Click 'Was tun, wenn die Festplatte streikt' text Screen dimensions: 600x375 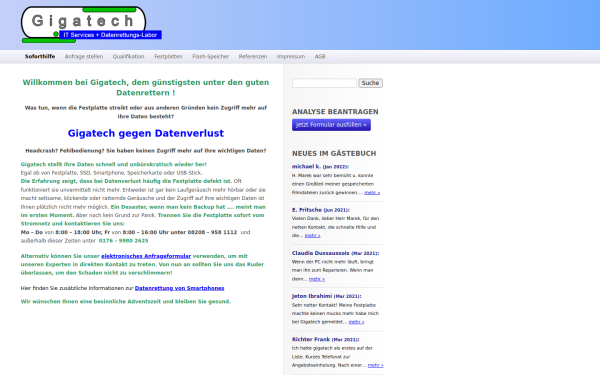tap(146, 112)
